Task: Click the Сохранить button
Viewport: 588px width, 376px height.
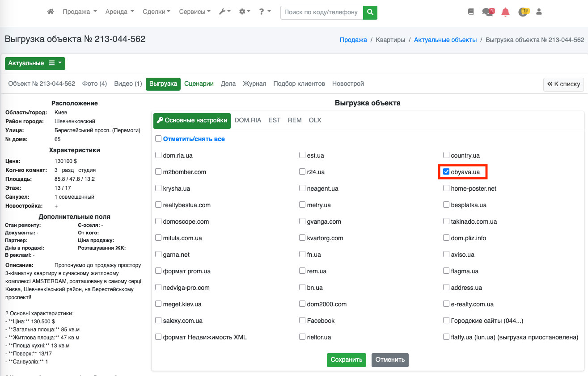Action: (x=347, y=360)
